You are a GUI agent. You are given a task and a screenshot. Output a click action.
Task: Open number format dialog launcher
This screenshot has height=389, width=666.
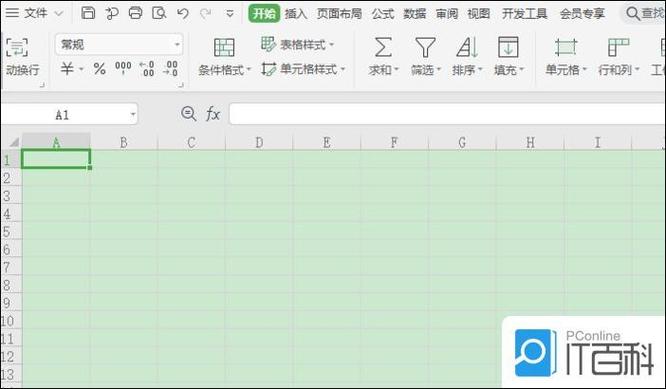(181, 85)
